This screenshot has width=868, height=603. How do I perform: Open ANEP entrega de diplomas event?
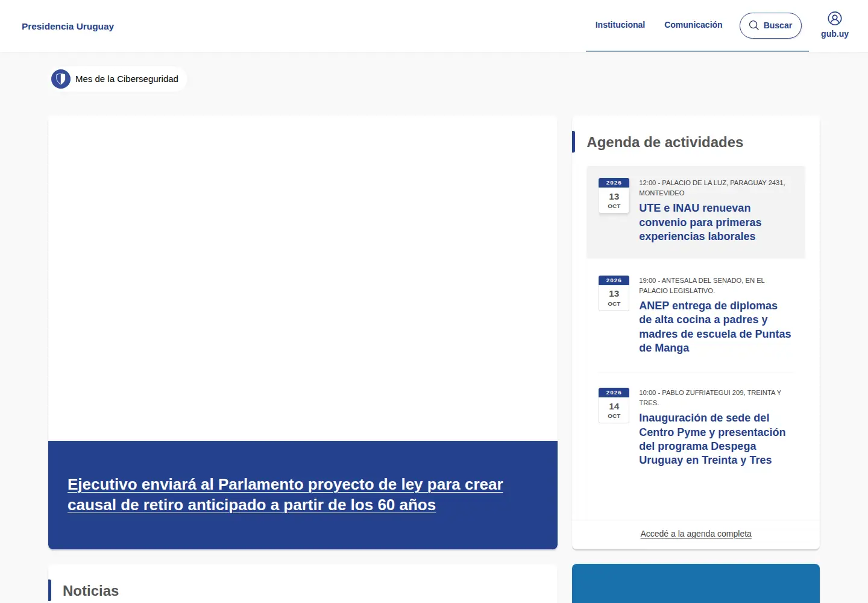[715, 327]
